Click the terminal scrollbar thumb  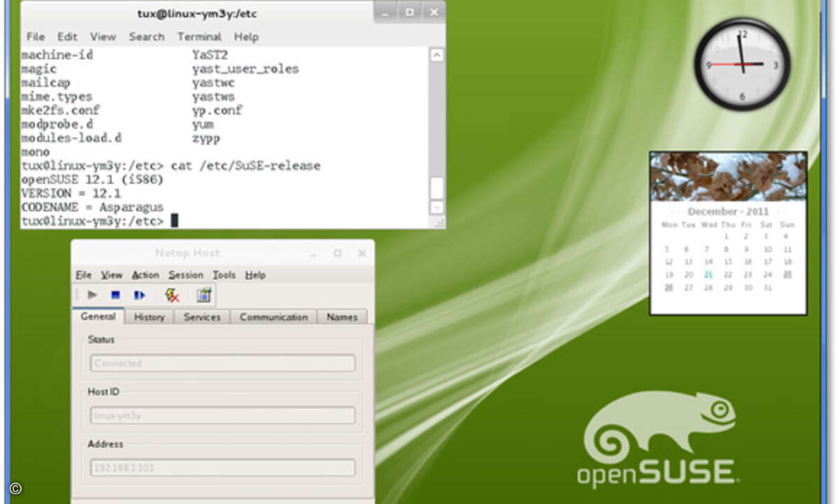pos(437,188)
